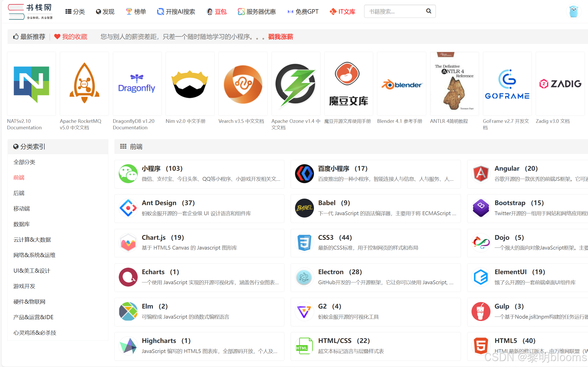Select 云计算&大数据 category
The image size is (588, 367).
(x=32, y=240)
